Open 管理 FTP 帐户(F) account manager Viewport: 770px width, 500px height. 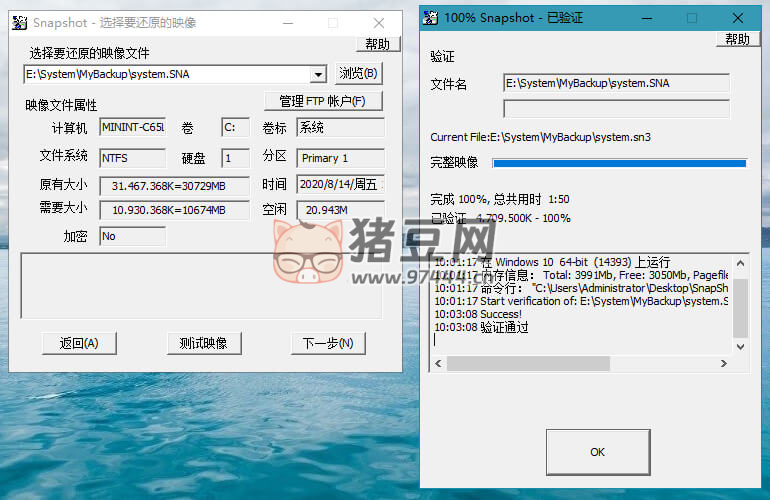click(x=322, y=101)
